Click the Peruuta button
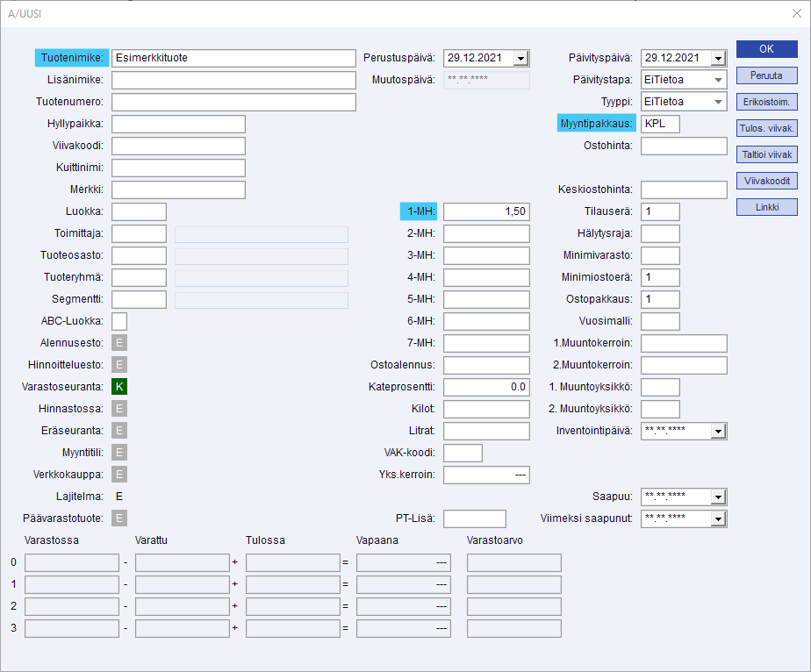811x672 pixels. (x=766, y=75)
